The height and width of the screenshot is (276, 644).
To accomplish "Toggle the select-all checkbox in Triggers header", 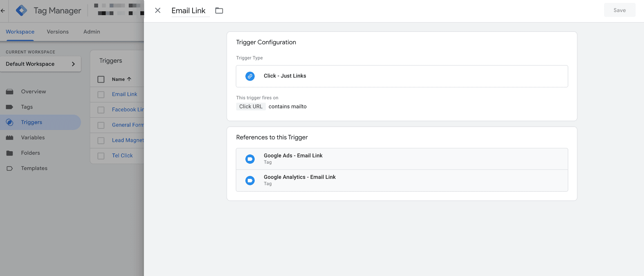I will pos(101,79).
